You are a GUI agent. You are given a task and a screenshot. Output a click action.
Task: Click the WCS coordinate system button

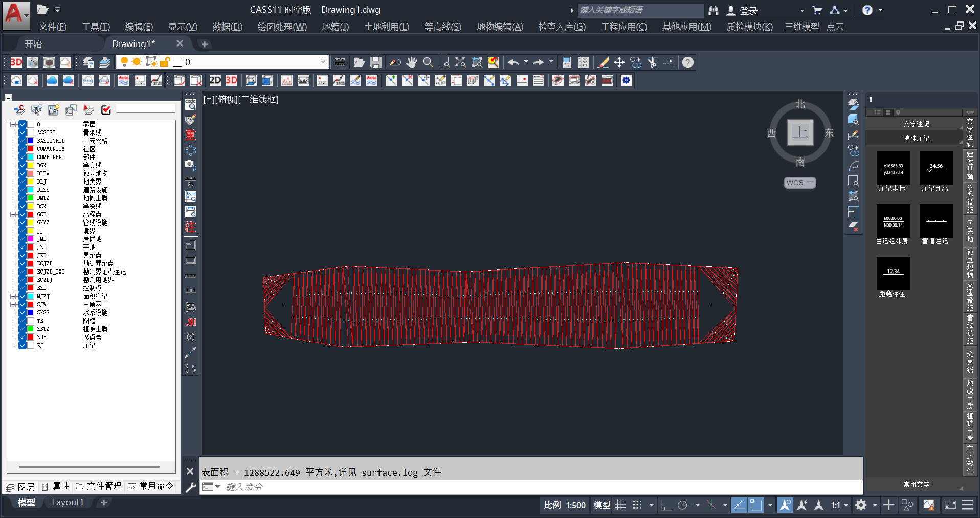tap(800, 183)
